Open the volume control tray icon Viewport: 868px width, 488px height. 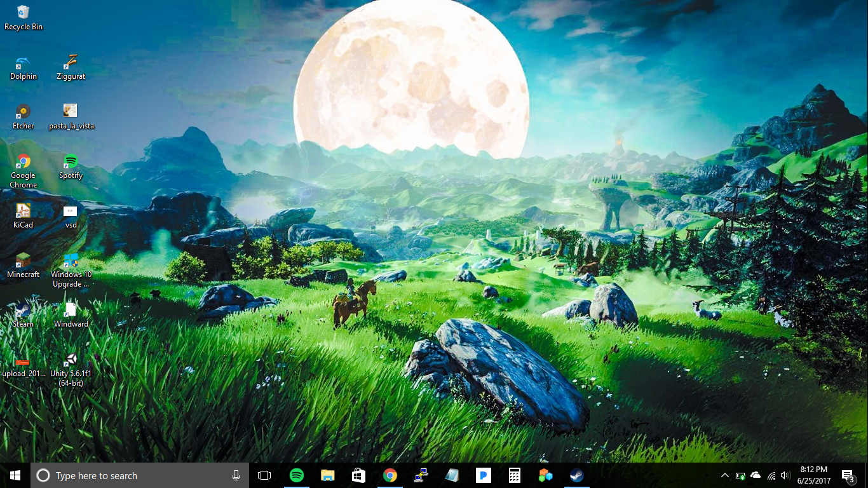[x=785, y=475]
